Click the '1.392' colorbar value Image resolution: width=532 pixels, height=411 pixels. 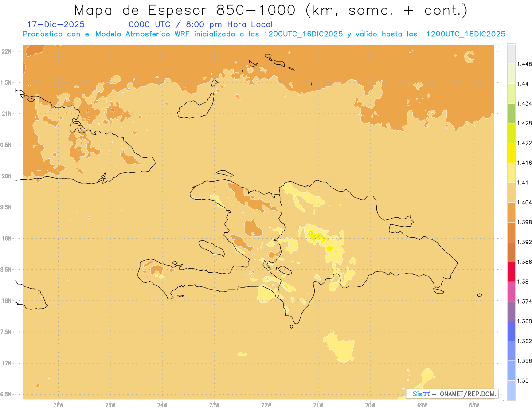pos(524,242)
